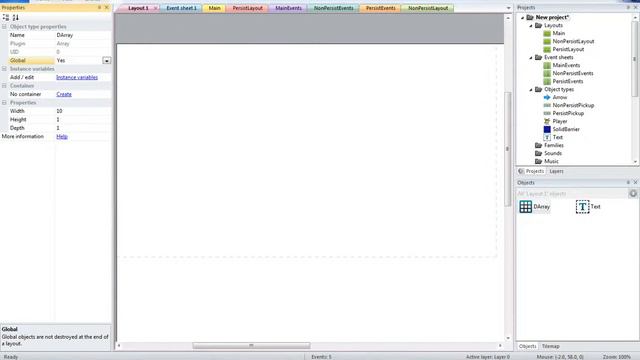Screen dimensions: 640x360
Task: Collapse the Layouts folder
Action: (x=531, y=25)
